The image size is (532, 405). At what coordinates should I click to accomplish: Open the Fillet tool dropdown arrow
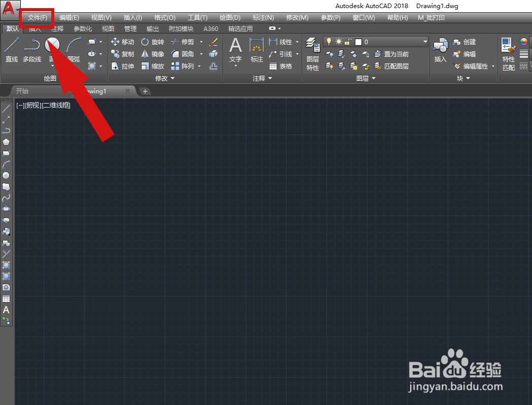click(201, 54)
